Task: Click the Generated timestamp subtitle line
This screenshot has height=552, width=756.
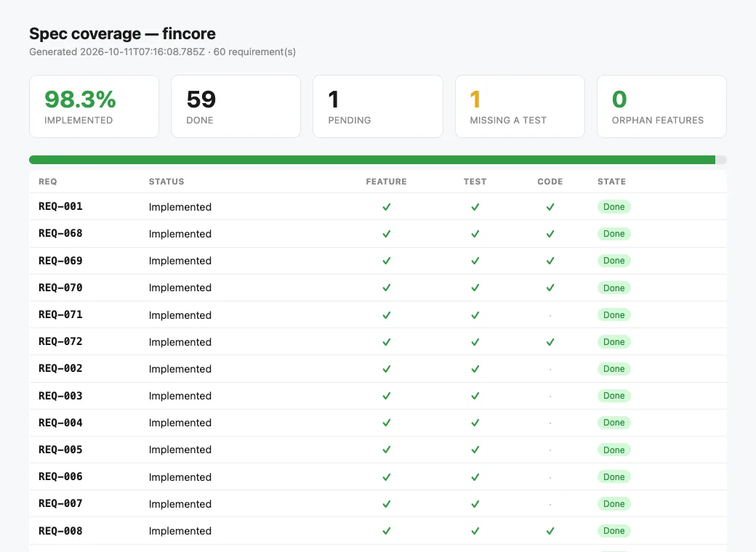Action: (163, 52)
